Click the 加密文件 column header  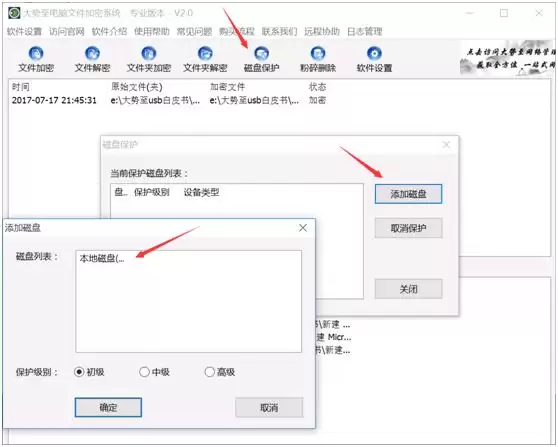tap(227, 87)
